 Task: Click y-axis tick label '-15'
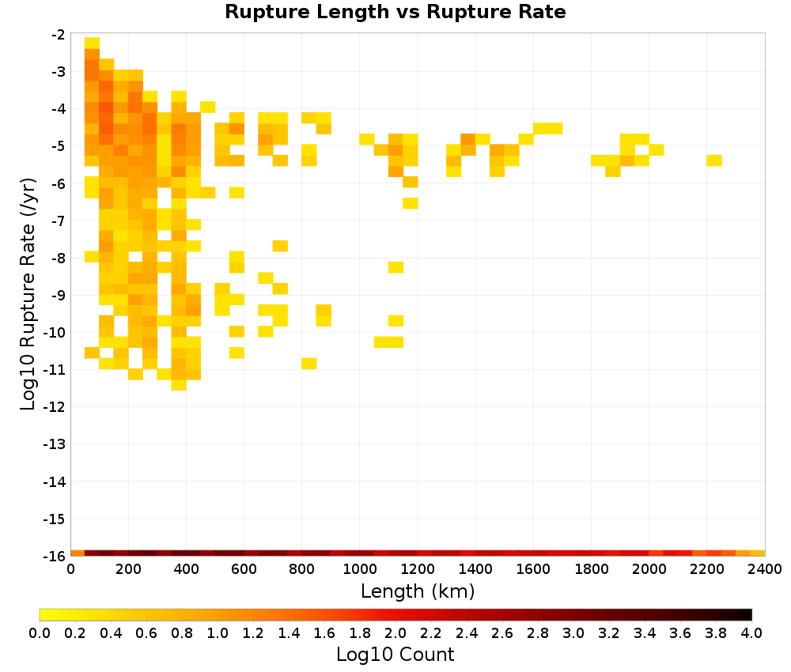point(55,519)
